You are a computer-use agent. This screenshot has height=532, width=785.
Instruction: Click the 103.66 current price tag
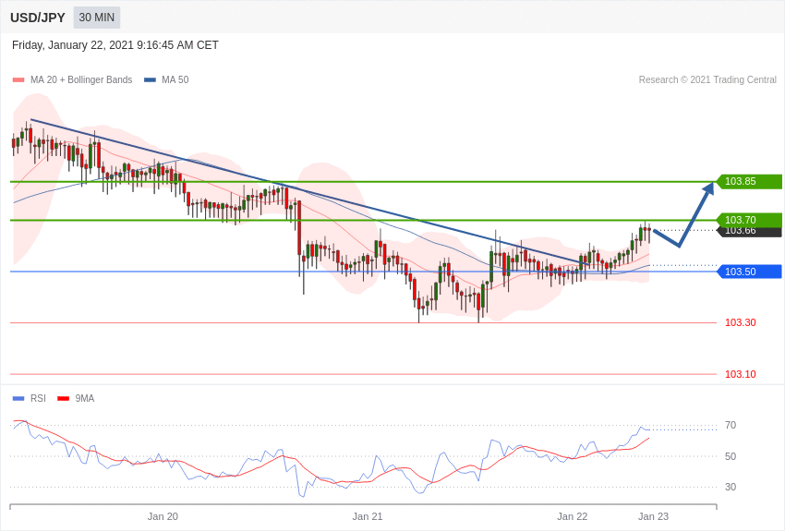click(750, 232)
